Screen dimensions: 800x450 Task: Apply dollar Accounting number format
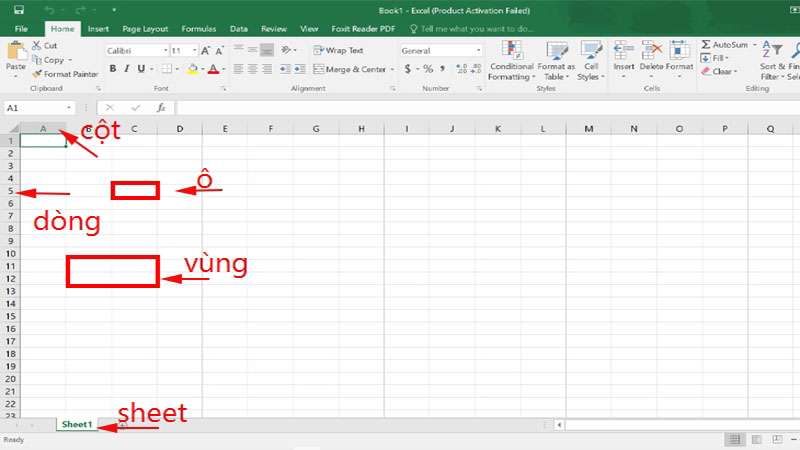click(x=408, y=69)
